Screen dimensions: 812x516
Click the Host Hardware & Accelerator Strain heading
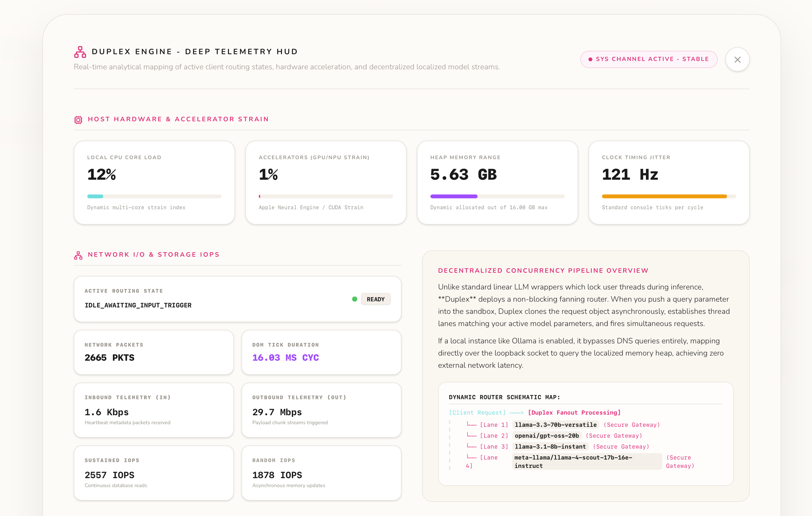pos(178,119)
